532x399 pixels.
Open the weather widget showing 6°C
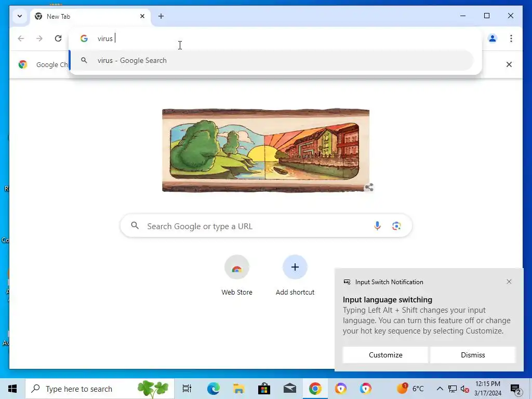(410, 389)
